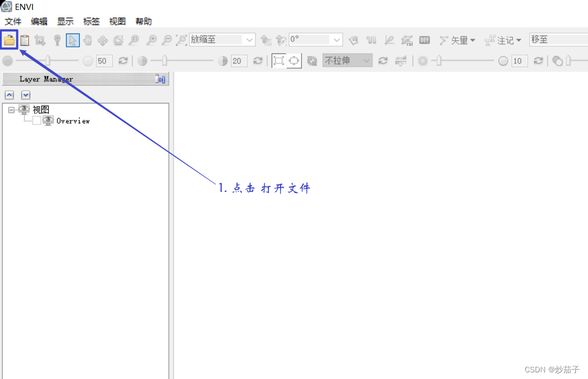Open the ROI tool
Viewport: 588px width, 379px height.
pos(407,40)
